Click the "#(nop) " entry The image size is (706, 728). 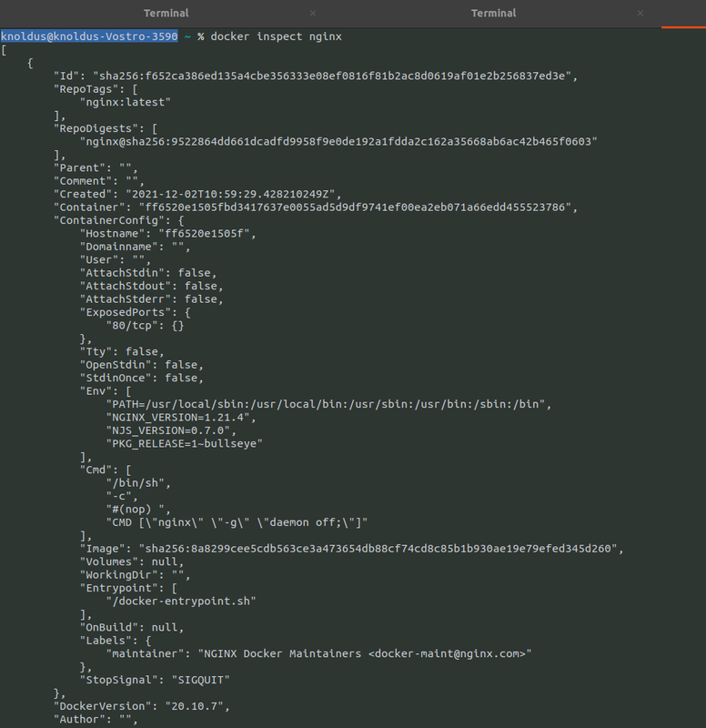[138, 510]
